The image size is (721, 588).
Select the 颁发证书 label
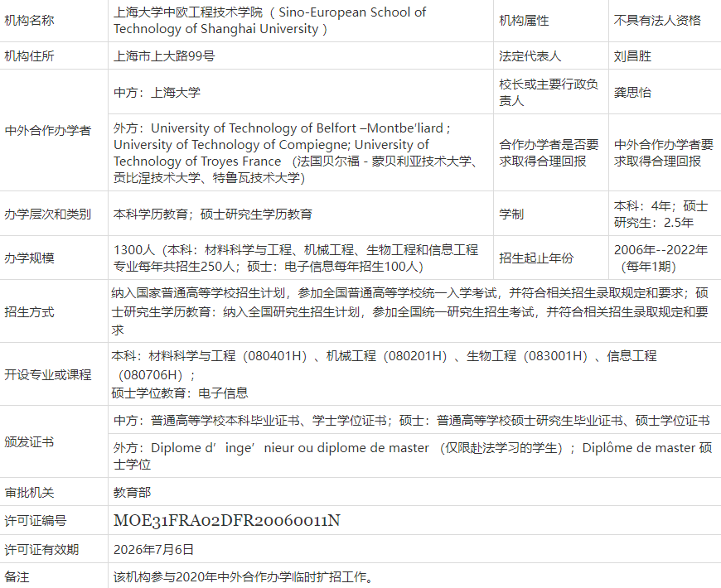tap(30, 442)
